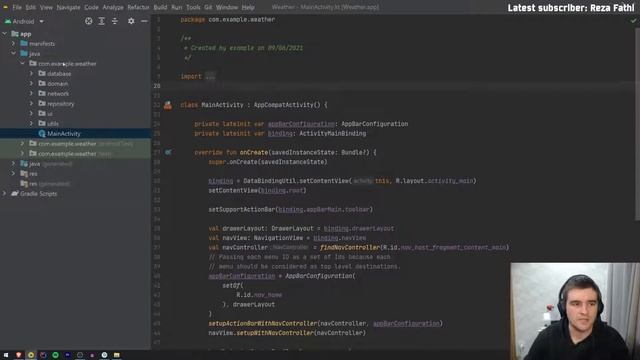Screen dimensions: 640x360
Task: Open Spotify from the taskbar
Action: (x=55, y=355)
